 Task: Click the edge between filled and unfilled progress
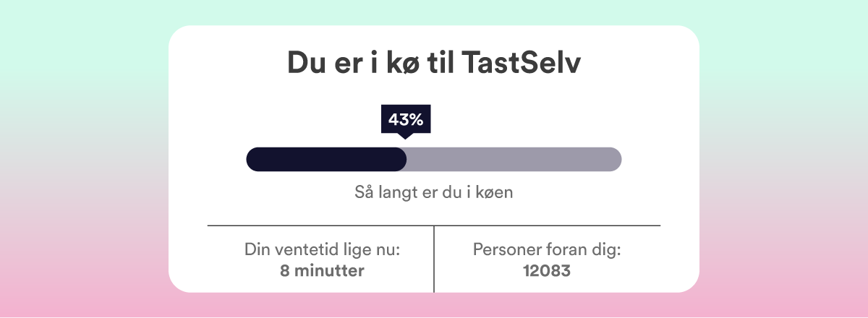point(407,159)
